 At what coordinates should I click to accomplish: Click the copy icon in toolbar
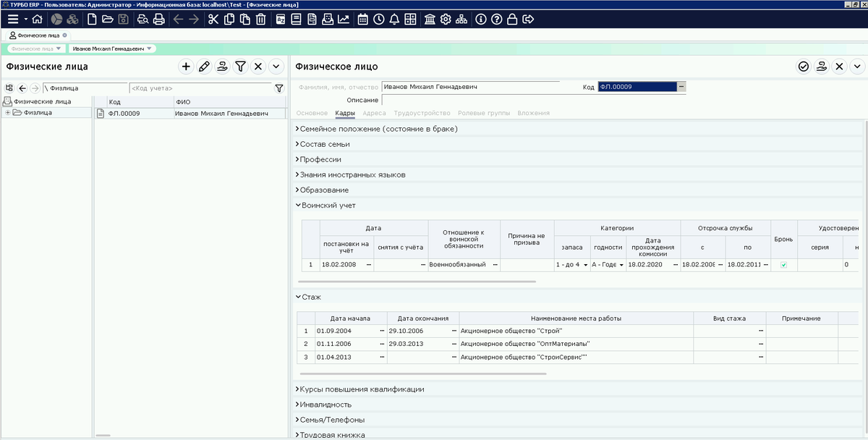click(x=229, y=19)
